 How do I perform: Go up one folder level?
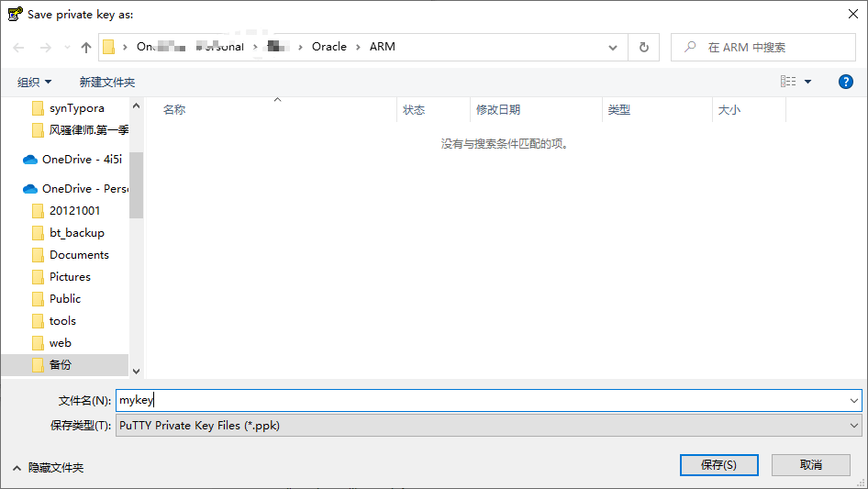pyautogui.click(x=86, y=48)
